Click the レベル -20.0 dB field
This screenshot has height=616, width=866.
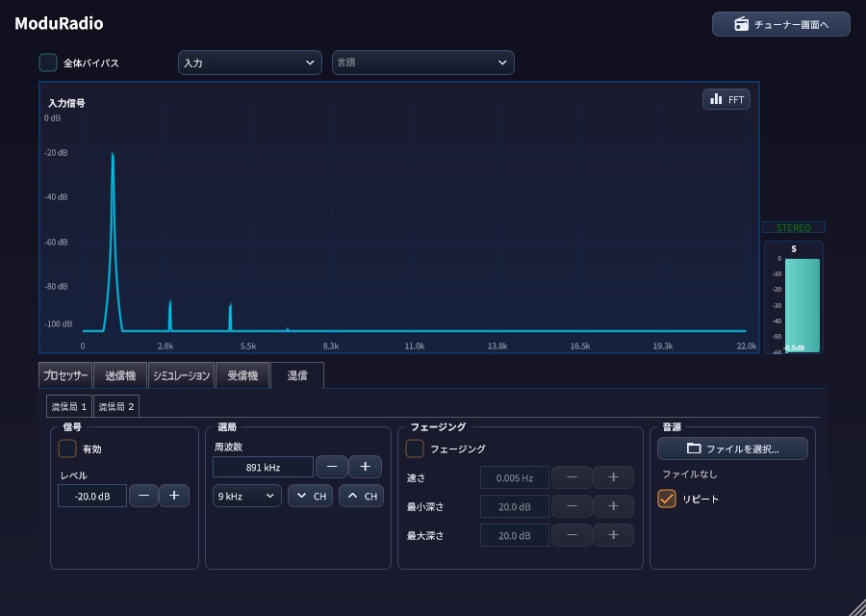92,496
